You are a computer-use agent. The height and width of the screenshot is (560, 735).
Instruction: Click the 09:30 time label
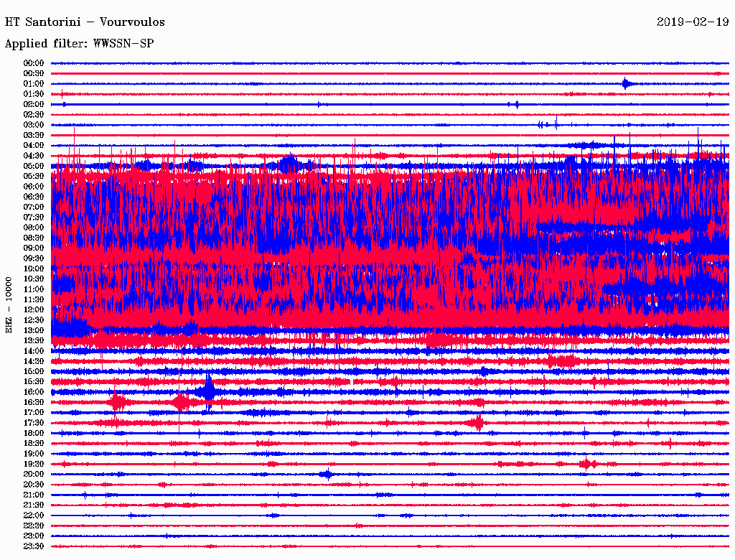click(34, 259)
